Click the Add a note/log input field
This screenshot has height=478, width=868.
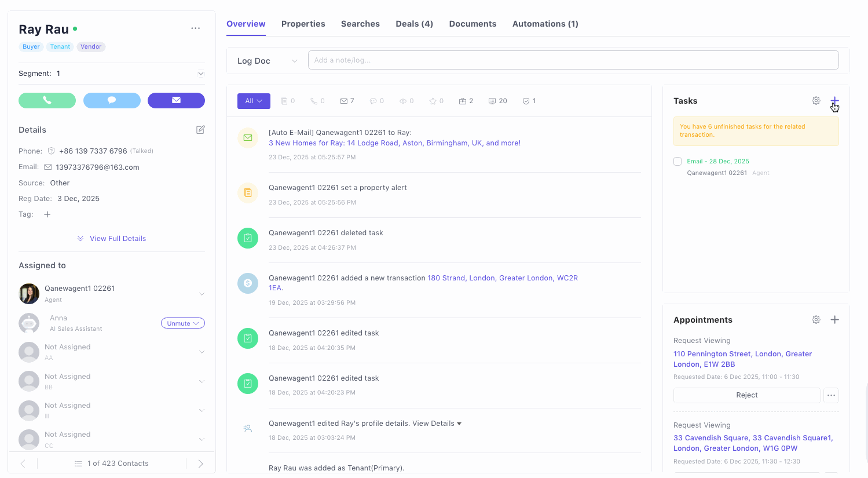coord(573,60)
